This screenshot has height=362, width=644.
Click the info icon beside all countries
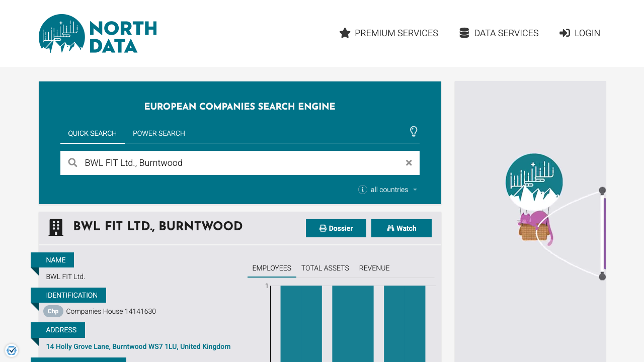[362, 190]
